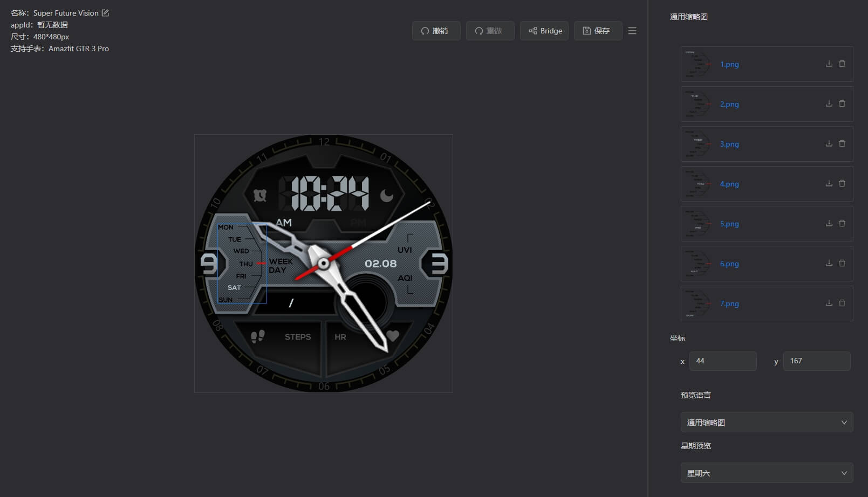The width and height of the screenshot is (868, 497).
Task: Download the 1.png image
Action: [829, 64]
